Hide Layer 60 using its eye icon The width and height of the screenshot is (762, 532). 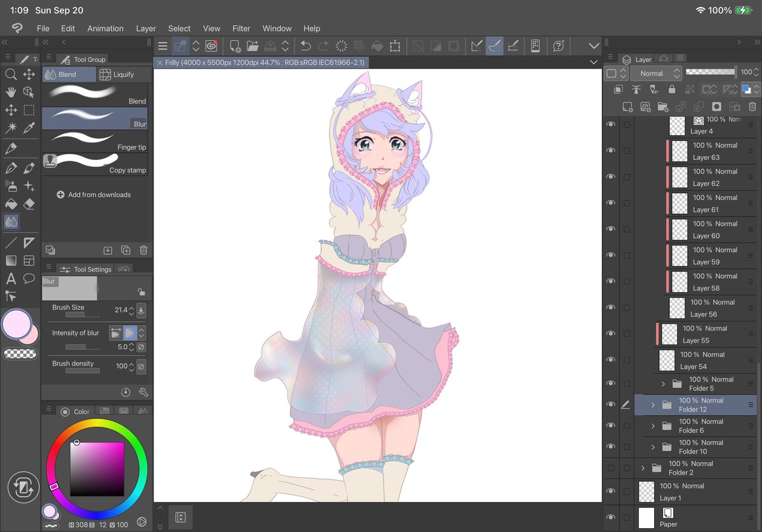coord(611,229)
